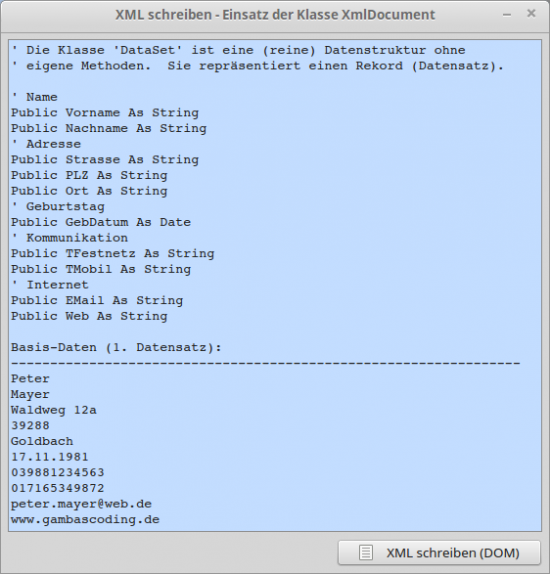
Task: Click the line 'Public GebDatum As Date'
Action: pos(101,222)
